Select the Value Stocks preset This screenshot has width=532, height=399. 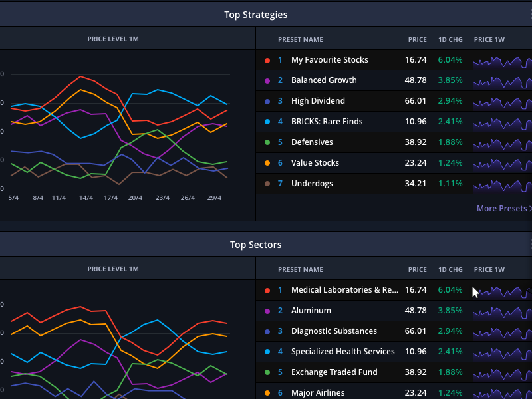(x=394, y=163)
